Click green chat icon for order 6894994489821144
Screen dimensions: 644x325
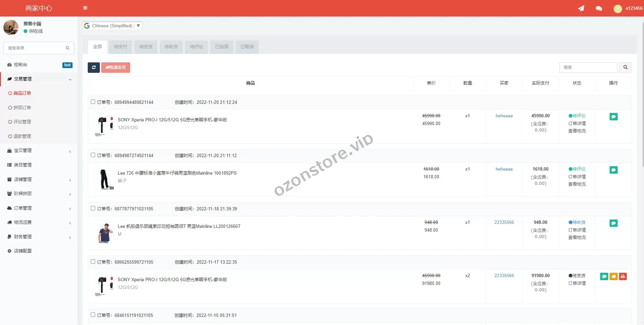coord(613,117)
